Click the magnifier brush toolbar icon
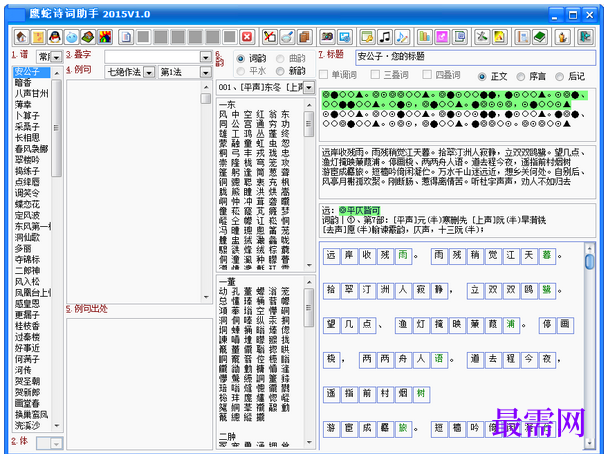The image size is (604, 454). (287, 37)
